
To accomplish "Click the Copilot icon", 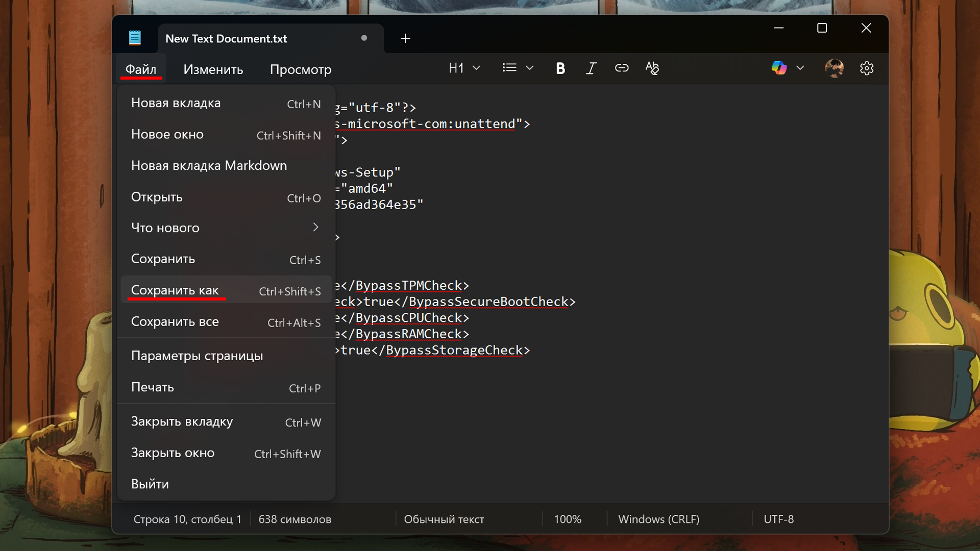I will [779, 68].
